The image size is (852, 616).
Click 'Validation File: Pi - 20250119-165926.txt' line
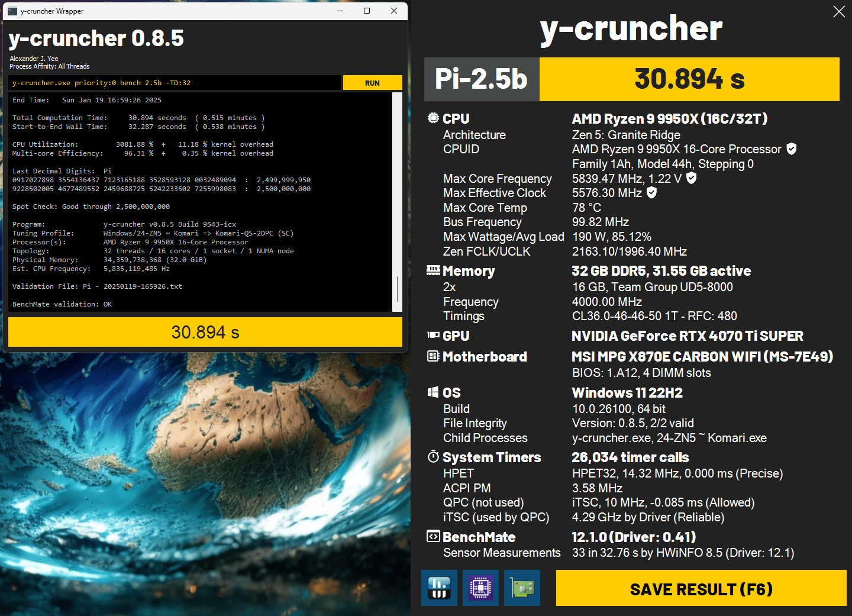(x=97, y=286)
